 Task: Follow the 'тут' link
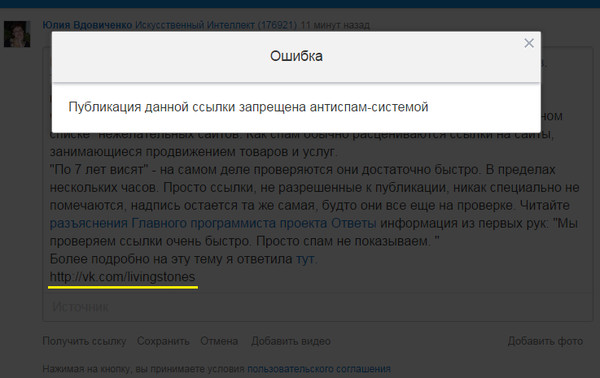coord(305,259)
